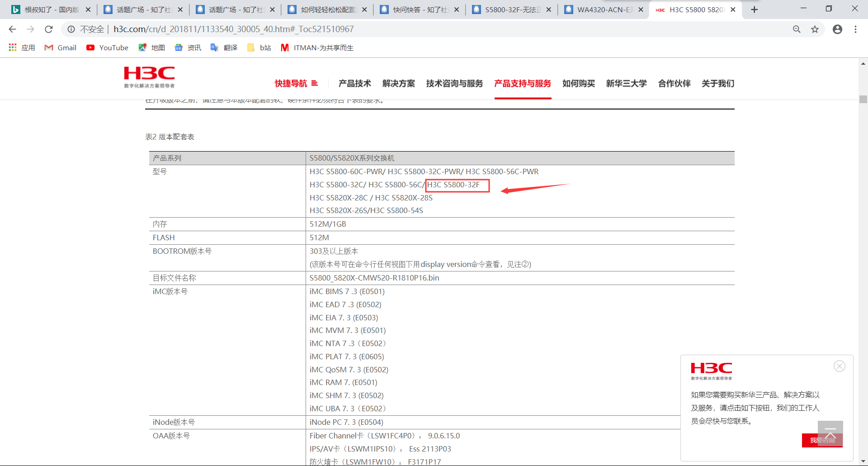868x466 pixels.
Task: Click the 目标文件名称 row label
Action: pos(175,278)
